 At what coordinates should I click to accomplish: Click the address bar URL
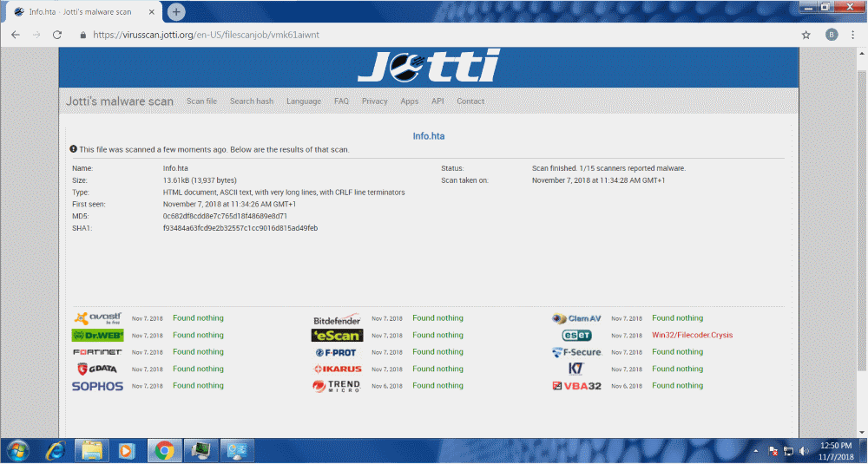coord(207,35)
